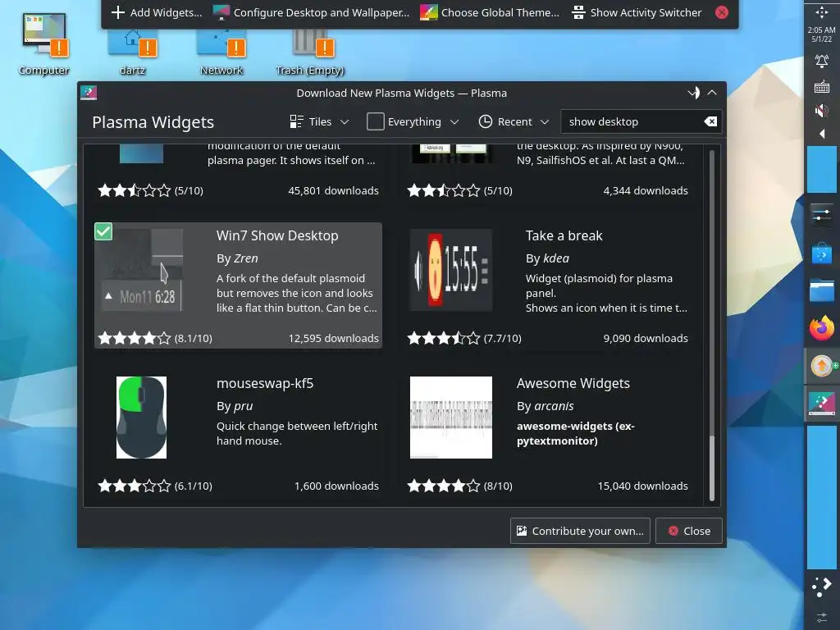Click the update installer task icon
Image resolution: width=840 pixels, height=630 pixels.
(x=822, y=366)
